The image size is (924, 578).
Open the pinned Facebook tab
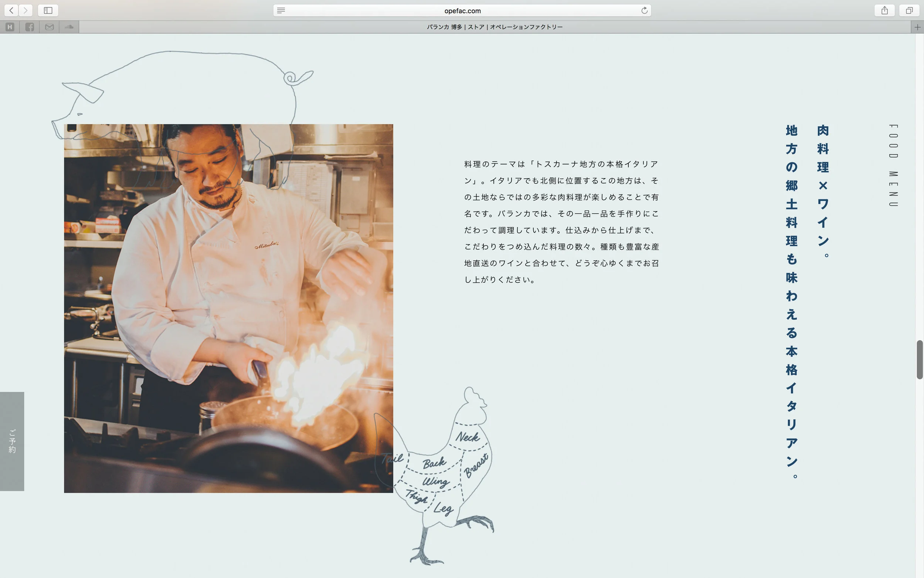coord(30,27)
